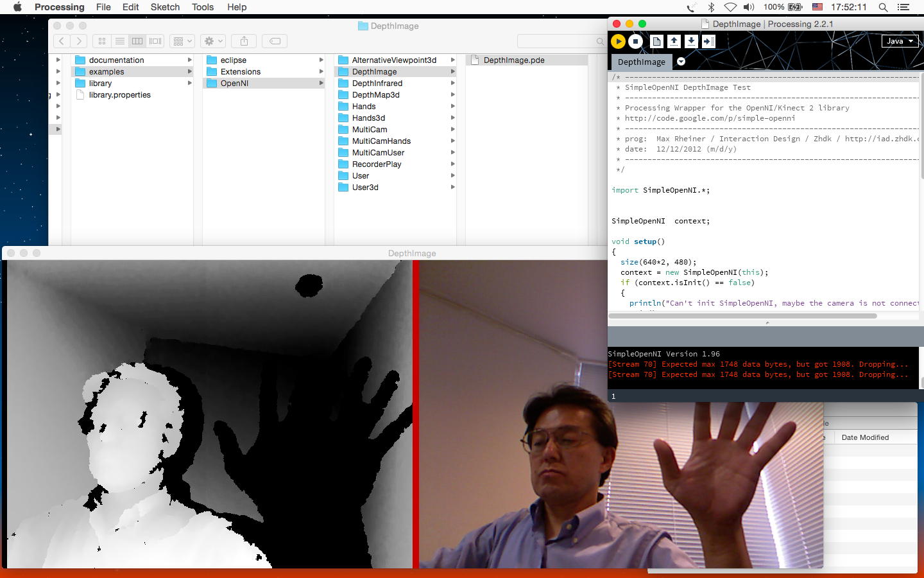
Task: Open the tab options arrow beside DepthImage
Action: click(x=681, y=62)
